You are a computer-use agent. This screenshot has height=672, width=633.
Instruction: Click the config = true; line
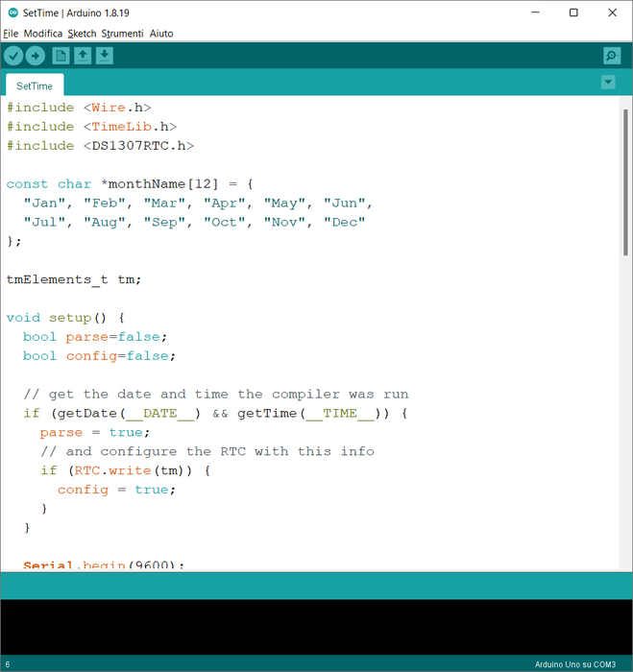(116, 490)
